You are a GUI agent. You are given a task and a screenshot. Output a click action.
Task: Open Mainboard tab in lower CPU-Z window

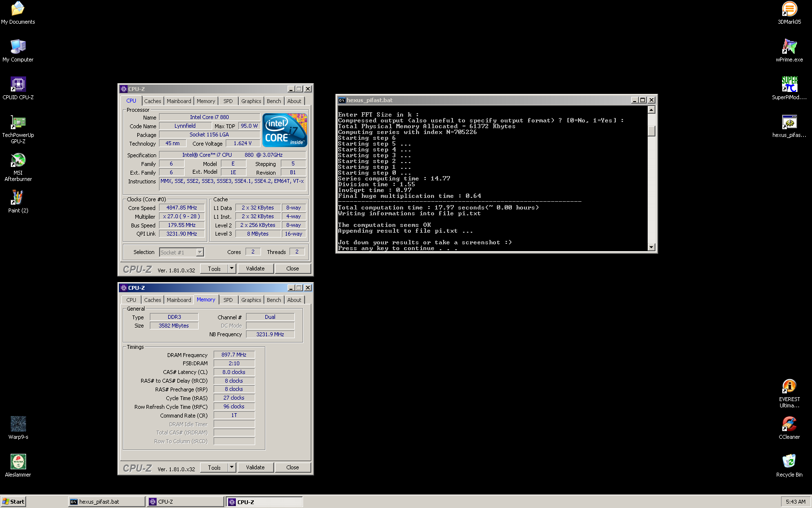pyautogui.click(x=179, y=300)
